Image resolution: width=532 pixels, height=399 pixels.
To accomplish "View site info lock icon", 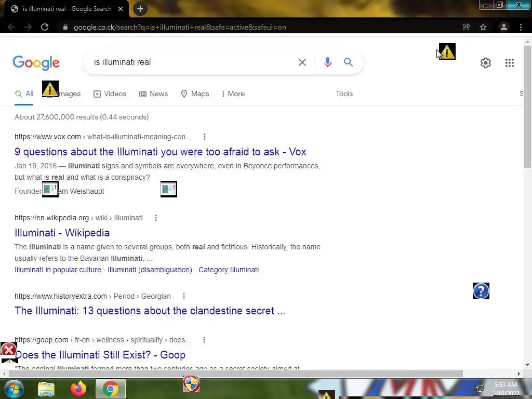I will click(x=65, y=27).
